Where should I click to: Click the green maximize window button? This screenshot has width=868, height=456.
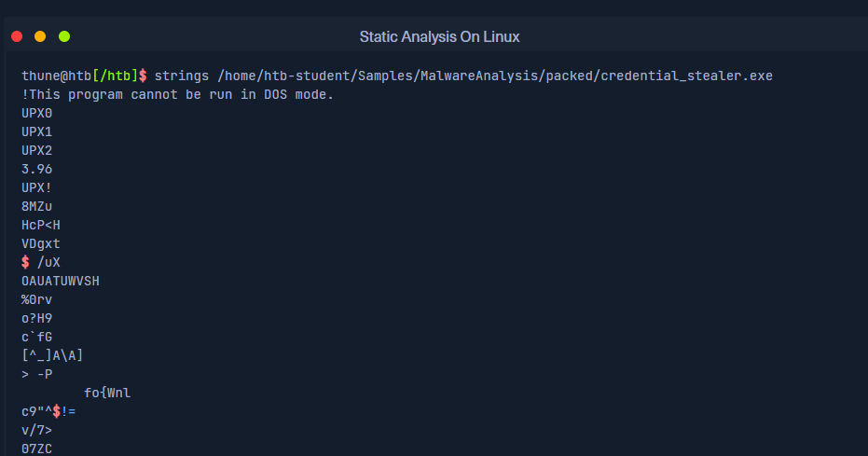[x=64, y=36]
